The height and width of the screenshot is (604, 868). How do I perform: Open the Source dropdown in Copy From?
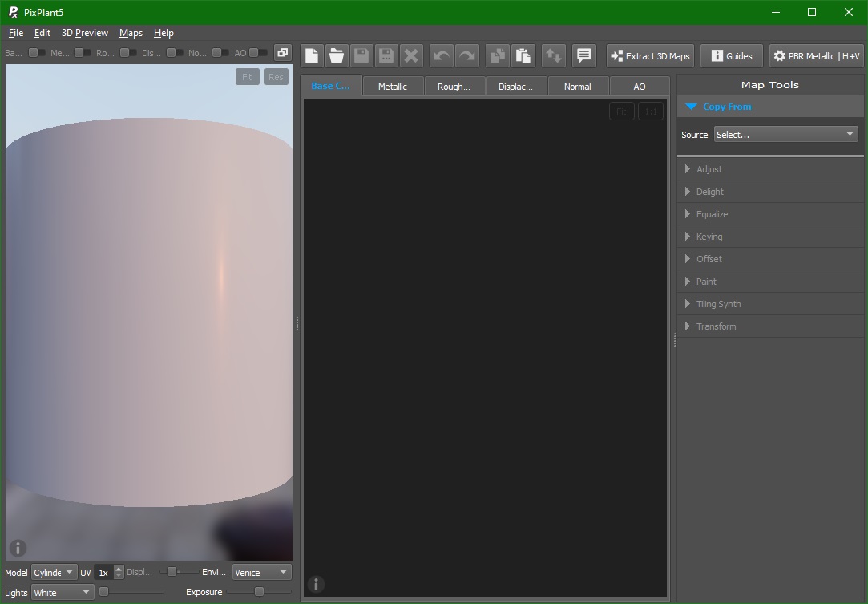click(785, 135)
